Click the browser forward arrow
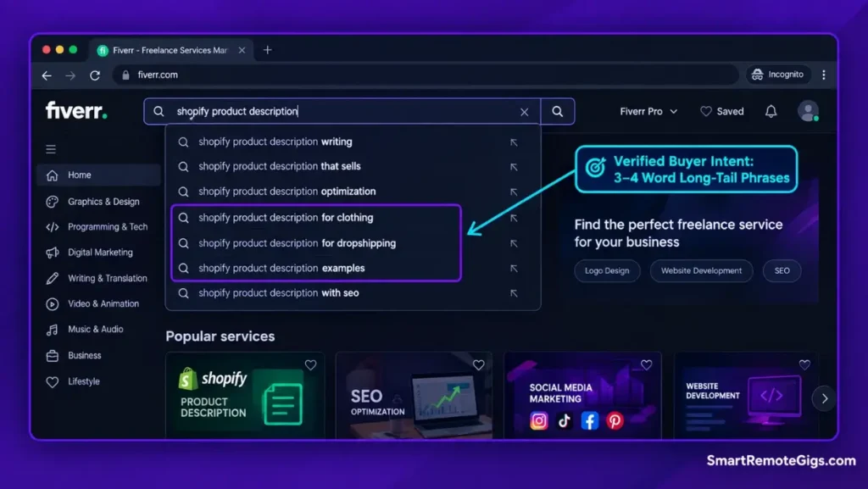 (x=70, y=75)
